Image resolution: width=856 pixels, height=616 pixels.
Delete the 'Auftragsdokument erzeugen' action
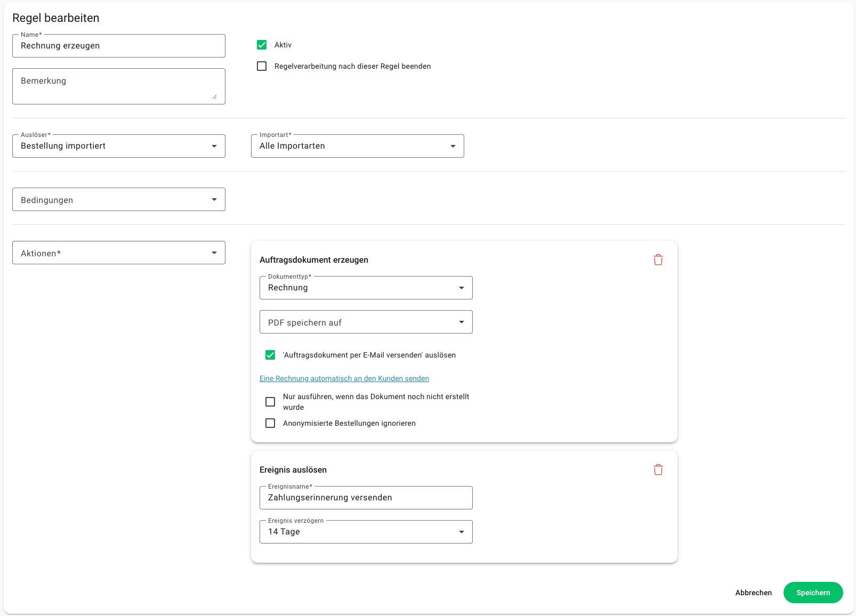(x=658, y=260)
